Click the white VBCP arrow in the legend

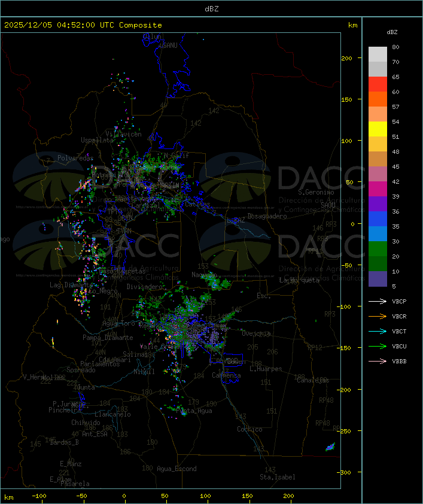378,301
